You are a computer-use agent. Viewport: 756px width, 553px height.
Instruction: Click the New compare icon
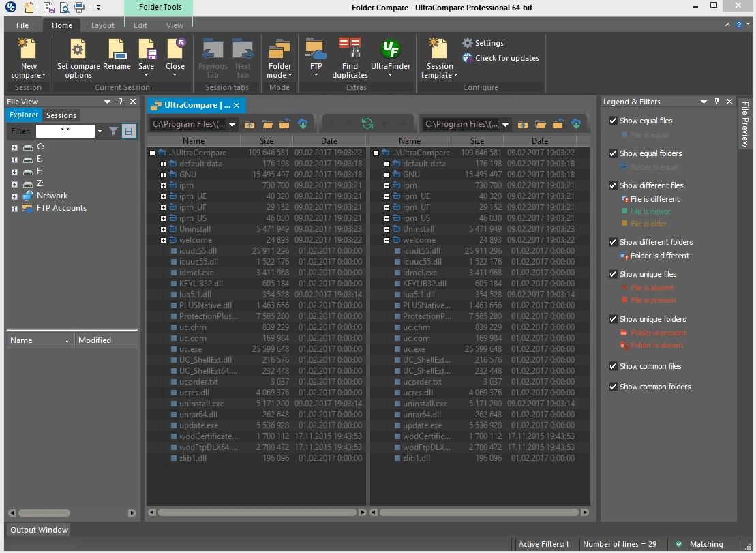28,48
